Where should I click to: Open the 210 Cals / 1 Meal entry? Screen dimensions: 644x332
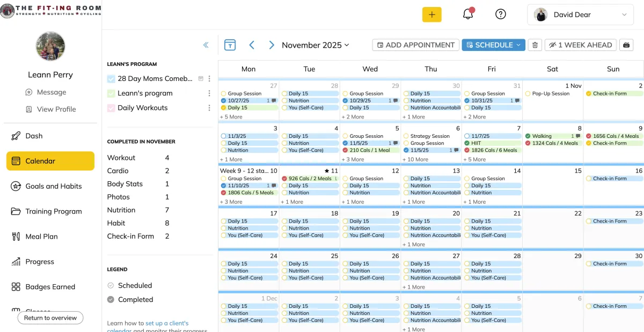[370, 150]
